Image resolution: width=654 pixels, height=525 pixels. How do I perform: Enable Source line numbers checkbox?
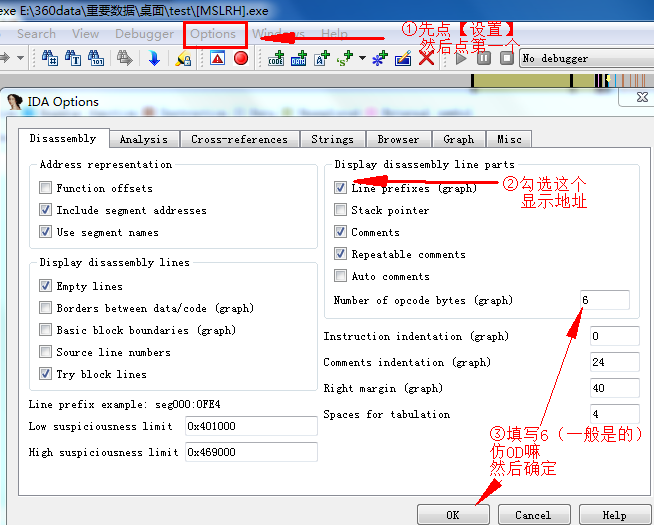pos(45,352)
